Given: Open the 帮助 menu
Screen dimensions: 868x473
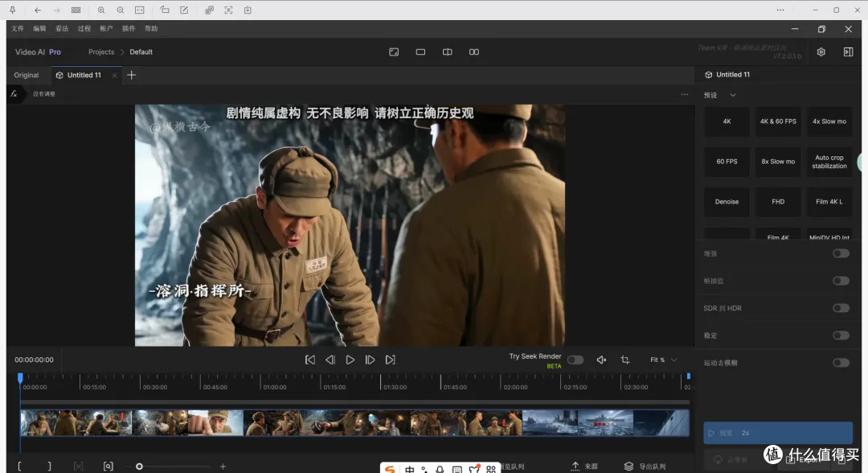Looking at the screenshot, I should 151,29.
